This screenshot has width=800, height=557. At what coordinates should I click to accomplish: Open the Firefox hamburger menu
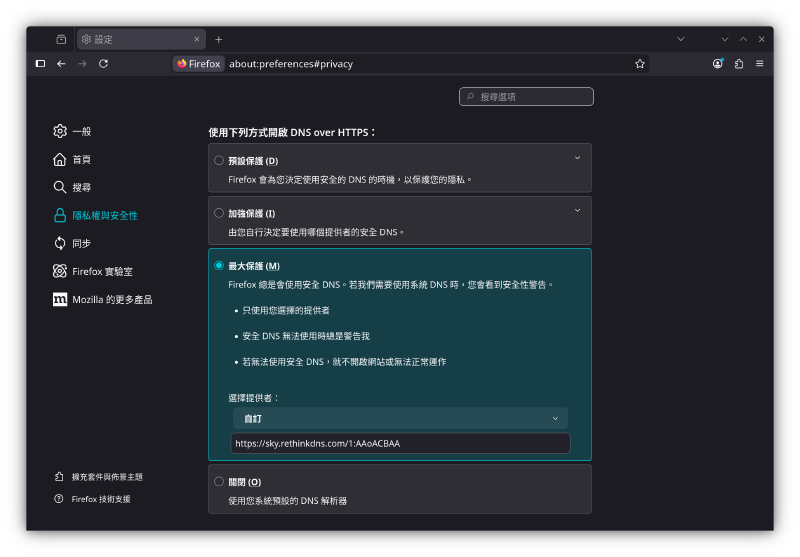pyautogui.click(x=760, y=63)
